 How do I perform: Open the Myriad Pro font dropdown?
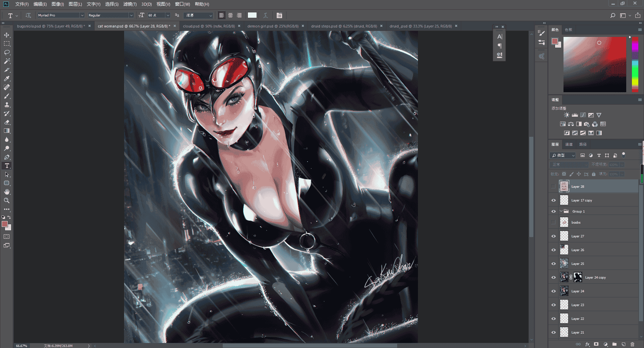pos(82,15)
